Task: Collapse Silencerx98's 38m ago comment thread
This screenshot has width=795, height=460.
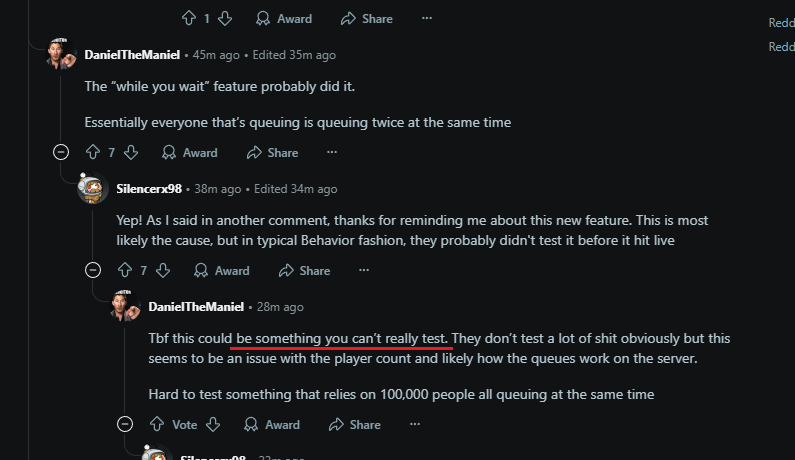Action: coord(93,270)
